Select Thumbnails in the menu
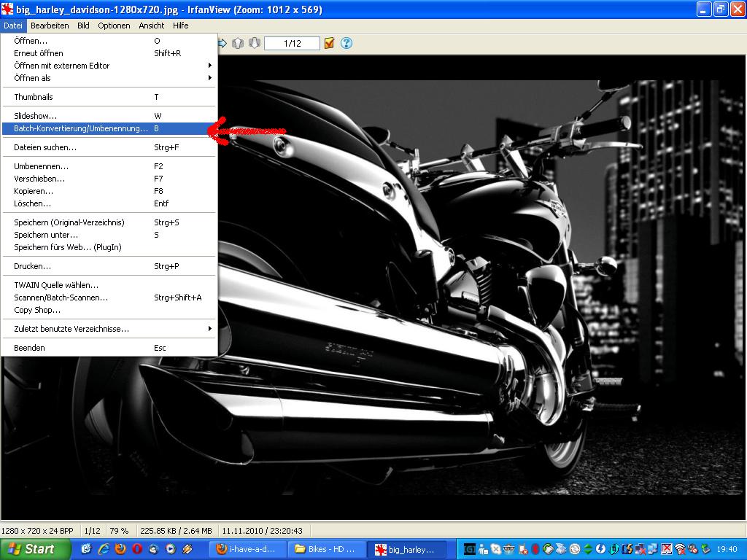The height and width of the screenshot is (560, 747). 109,97
